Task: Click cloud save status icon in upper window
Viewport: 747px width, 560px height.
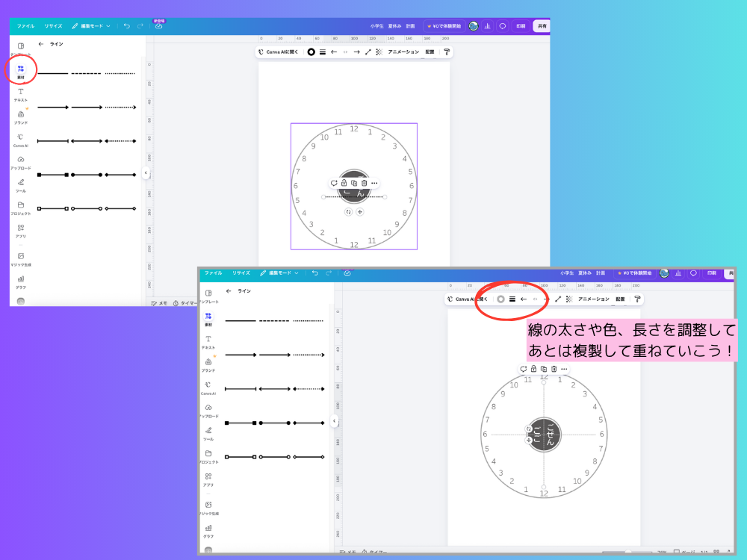Action: tap(158, 26)
